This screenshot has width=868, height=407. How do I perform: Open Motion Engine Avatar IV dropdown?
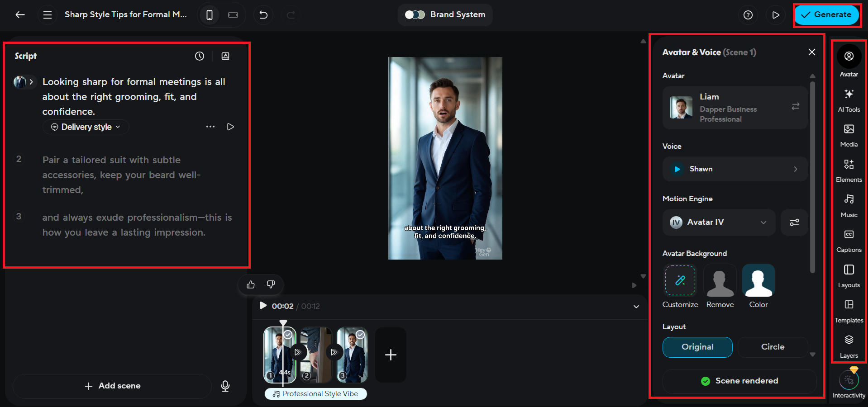coord(719,222)
